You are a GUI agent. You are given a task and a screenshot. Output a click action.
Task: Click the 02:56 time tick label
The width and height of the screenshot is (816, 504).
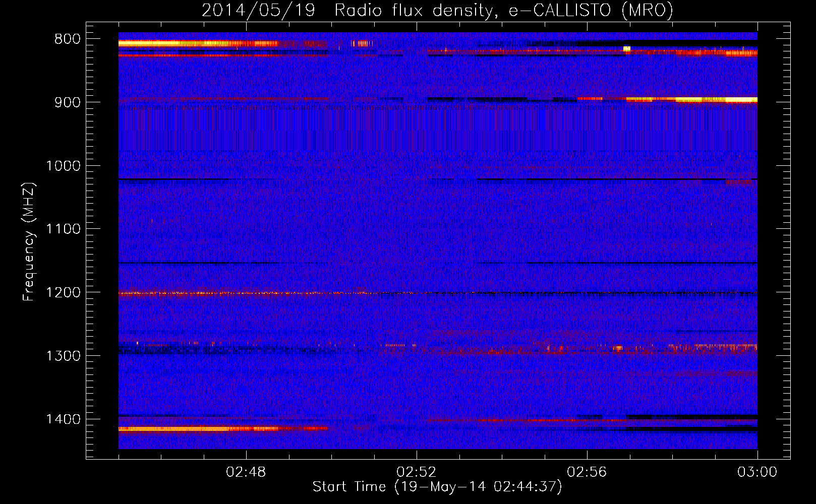[587, 472]
